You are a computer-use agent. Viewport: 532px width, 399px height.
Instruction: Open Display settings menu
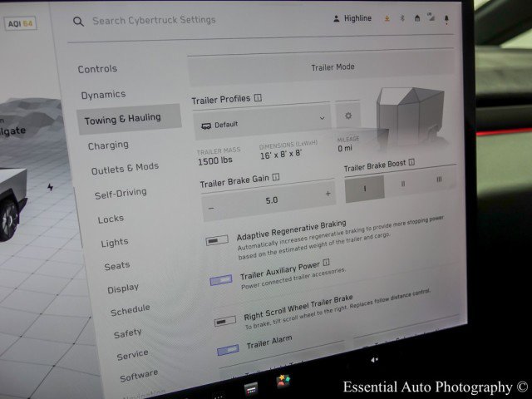click(x=123, y=288)
